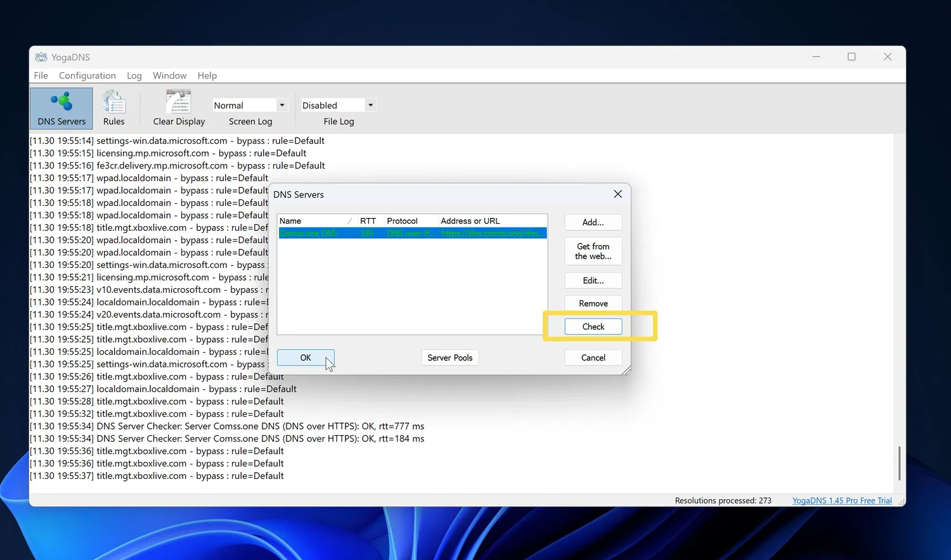Click the Add... button

tap(593, 222)
